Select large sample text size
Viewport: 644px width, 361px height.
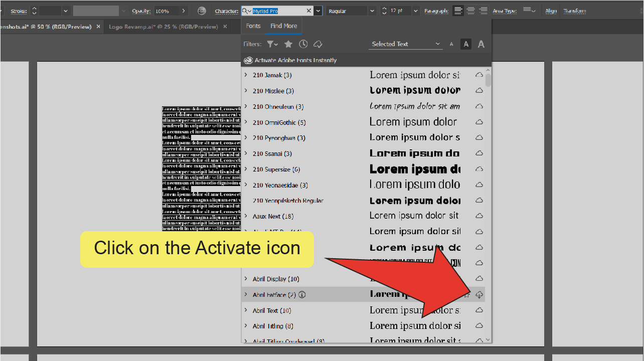(x=481, y=44)
